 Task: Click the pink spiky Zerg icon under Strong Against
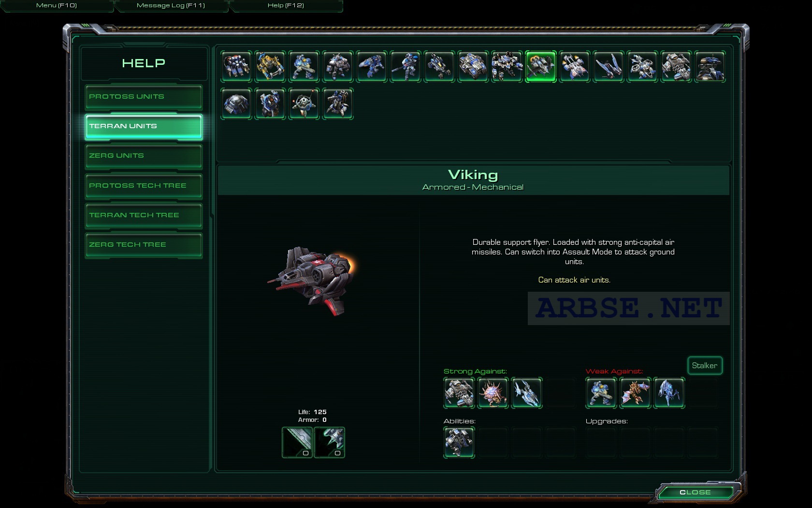click(493, 393)
